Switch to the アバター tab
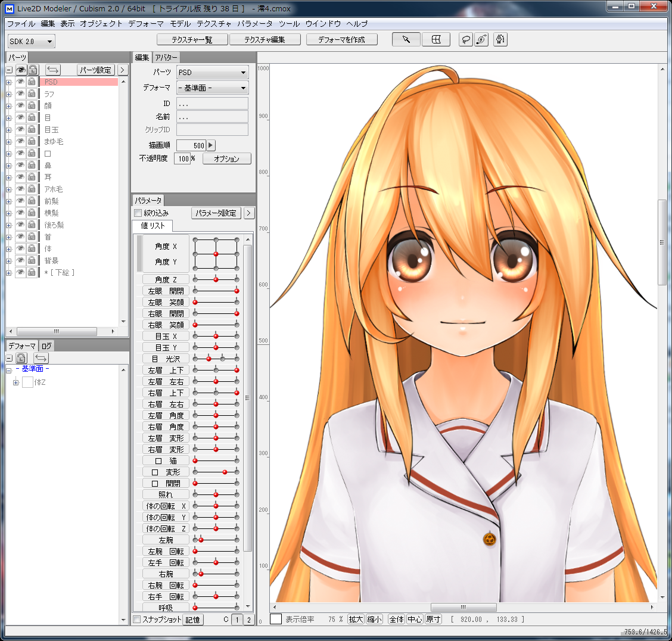This screenshot has width=672, height=641. [x=166, y=57]
